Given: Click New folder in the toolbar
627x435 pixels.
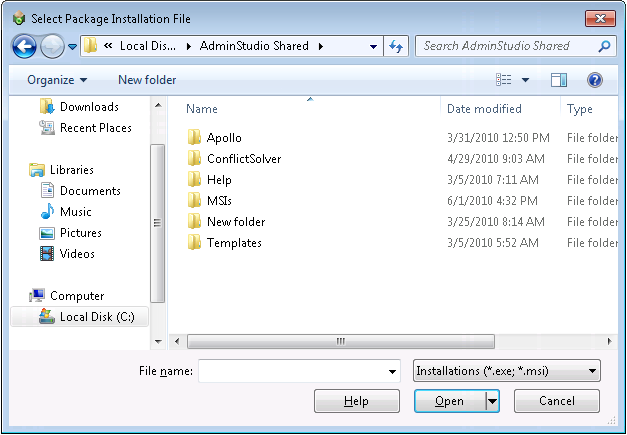Looking at the screenshot, I should [147, 80].
